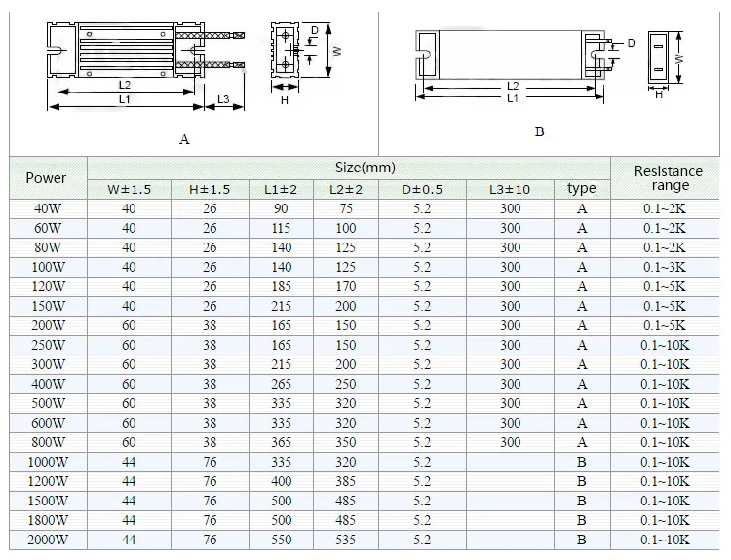This screenshot has width=731, height=560.
Task: Click the '800W' power cell
Action: coord(48,442)
